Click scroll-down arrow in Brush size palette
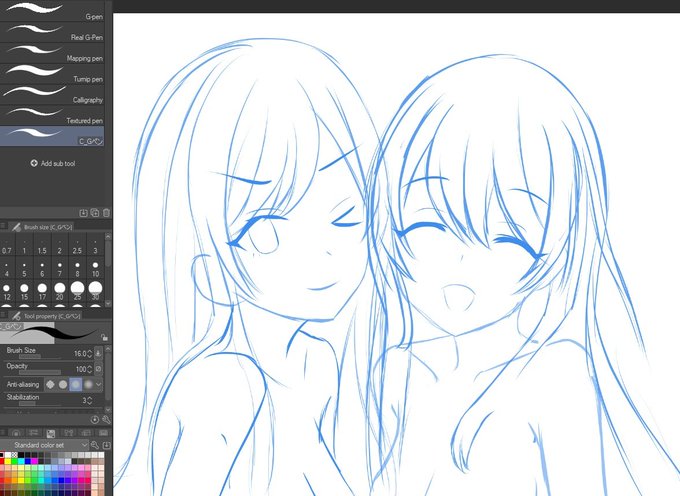 click(108, 303)
